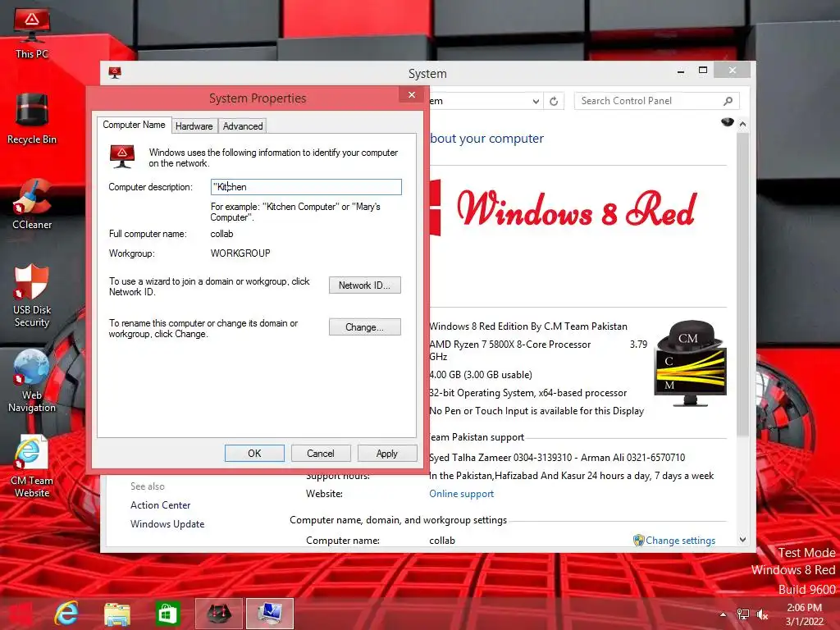Click the red-black taskbar app icon
This screenshot has width=840, height=630.
pyautogui.click(x=218, y=614)
